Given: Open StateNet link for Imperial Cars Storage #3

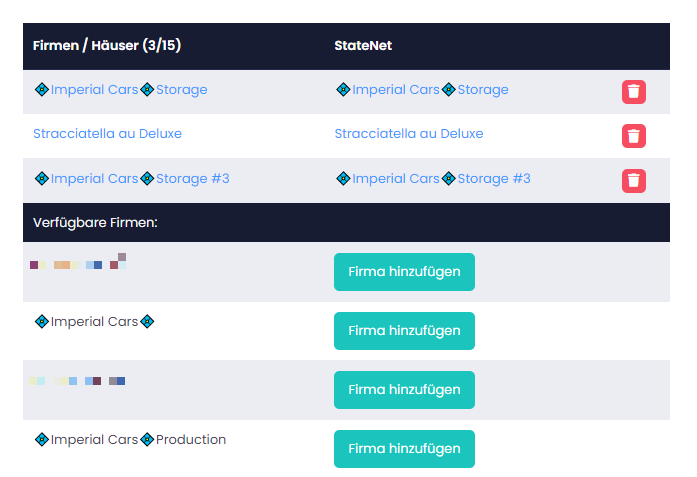Looking at the screenshot, I should [433, 179].
